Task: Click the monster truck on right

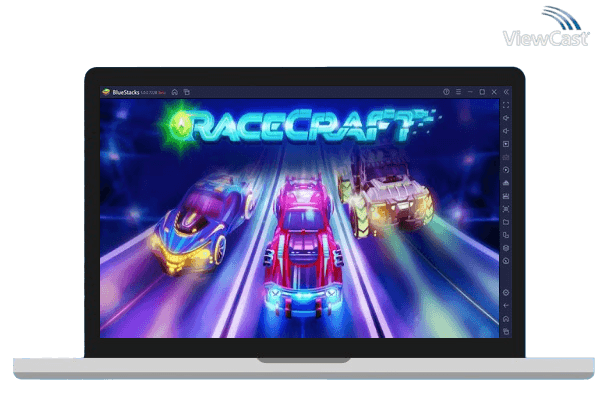Action: (386, 192)
